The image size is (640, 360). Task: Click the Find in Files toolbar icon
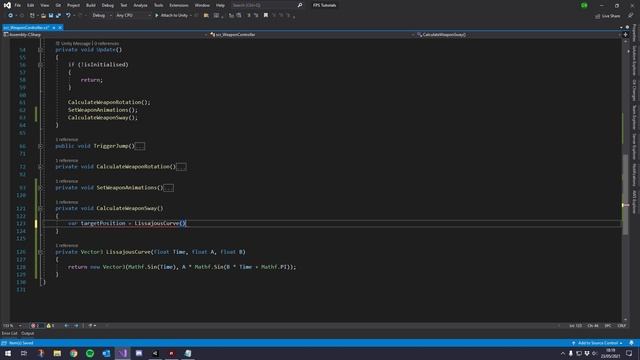click(206, 16)
